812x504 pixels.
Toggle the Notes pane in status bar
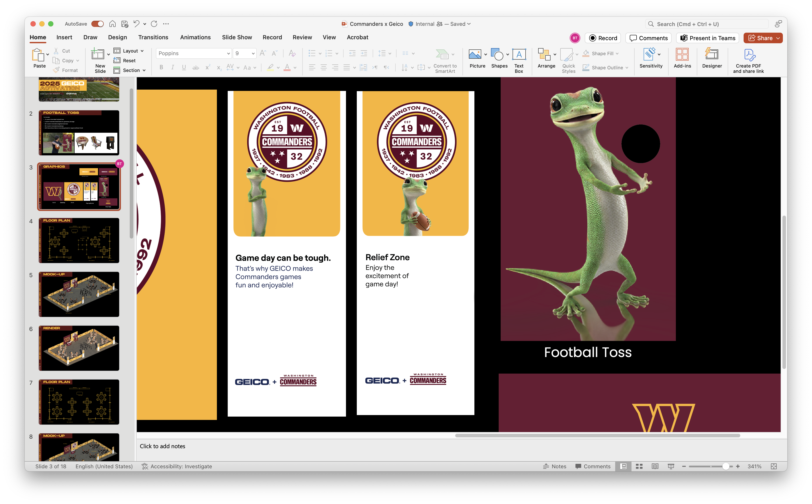pyautogui.click(x=555, y=466)
